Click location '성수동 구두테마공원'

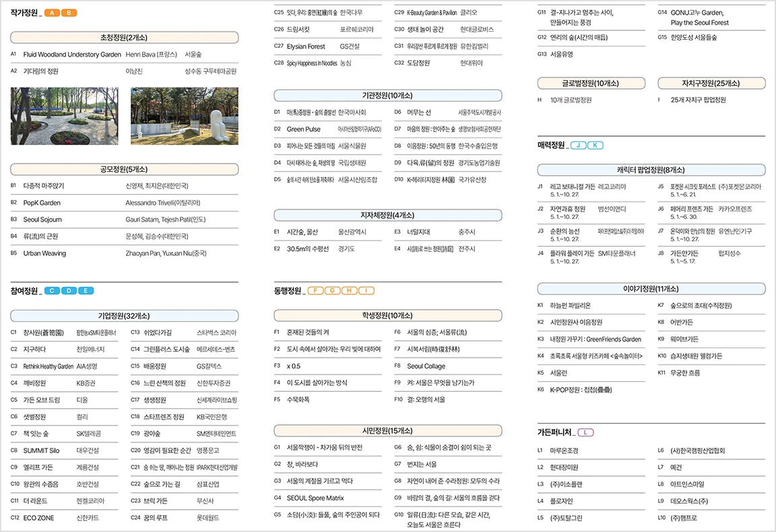click(211, 71)
